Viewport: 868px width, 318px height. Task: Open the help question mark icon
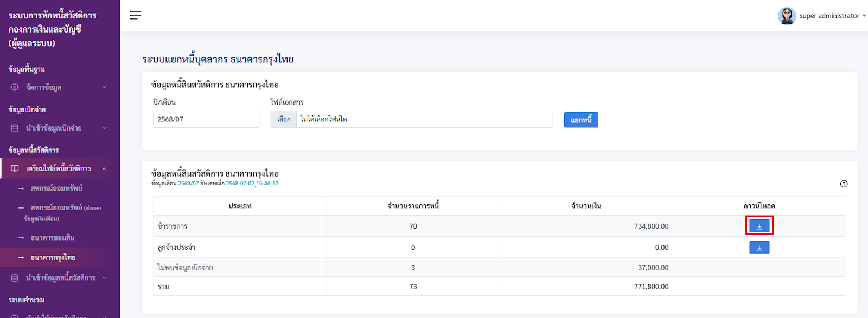coord(844,184)
